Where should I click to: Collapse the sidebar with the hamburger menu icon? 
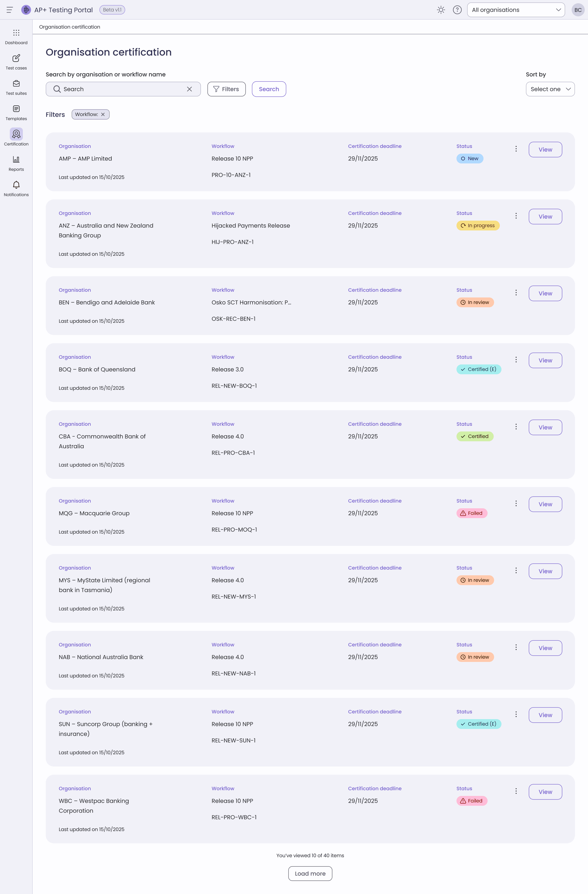(x=10, y=10)
